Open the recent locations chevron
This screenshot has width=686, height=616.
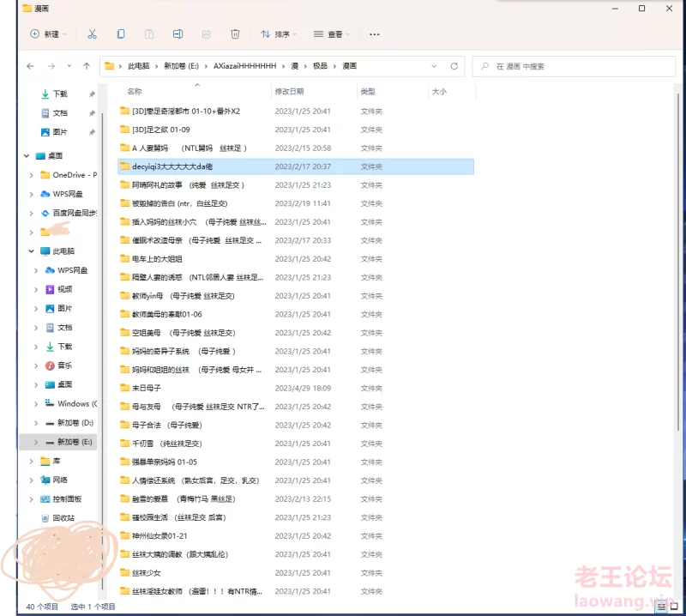click(x=69, y=66)
